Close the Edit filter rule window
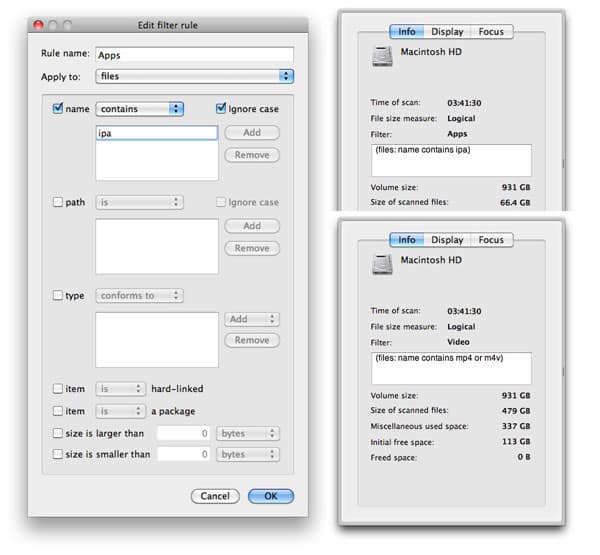This screenshot has height=555, width=600. 38,25
